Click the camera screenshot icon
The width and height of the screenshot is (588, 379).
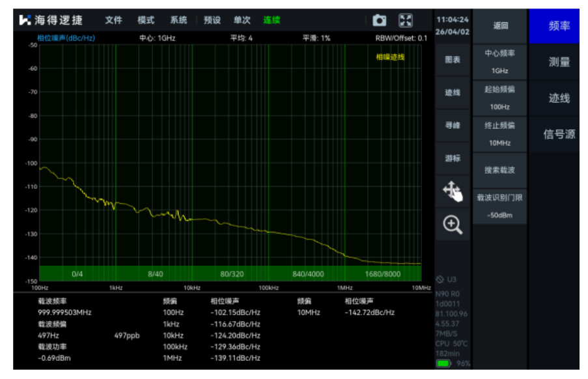(x=379, y=21)
